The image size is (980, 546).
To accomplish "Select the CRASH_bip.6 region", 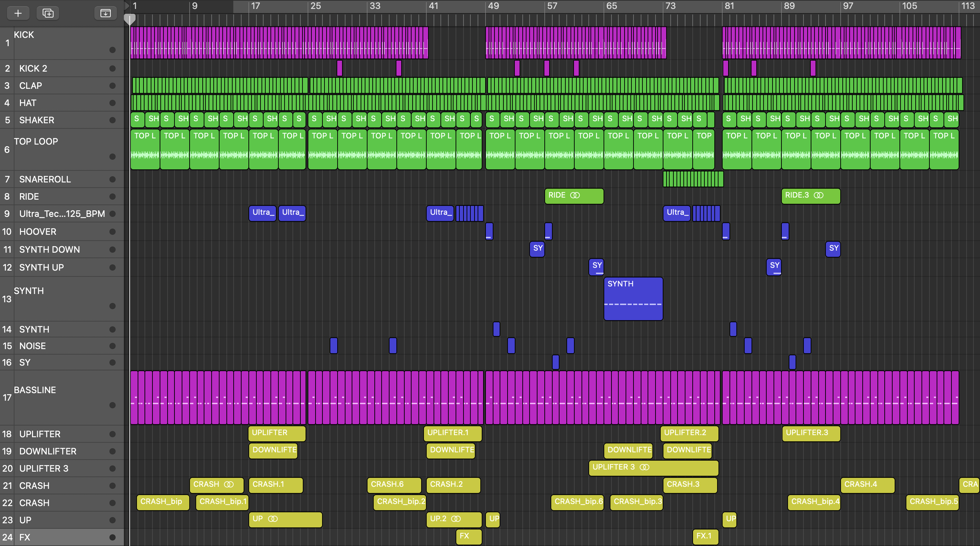I will [x=577, y=502].
